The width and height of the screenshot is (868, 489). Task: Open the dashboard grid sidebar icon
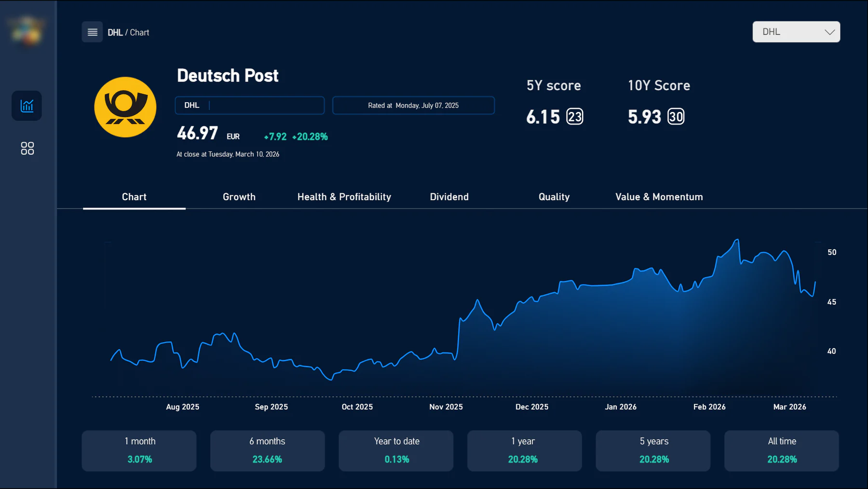27,148
